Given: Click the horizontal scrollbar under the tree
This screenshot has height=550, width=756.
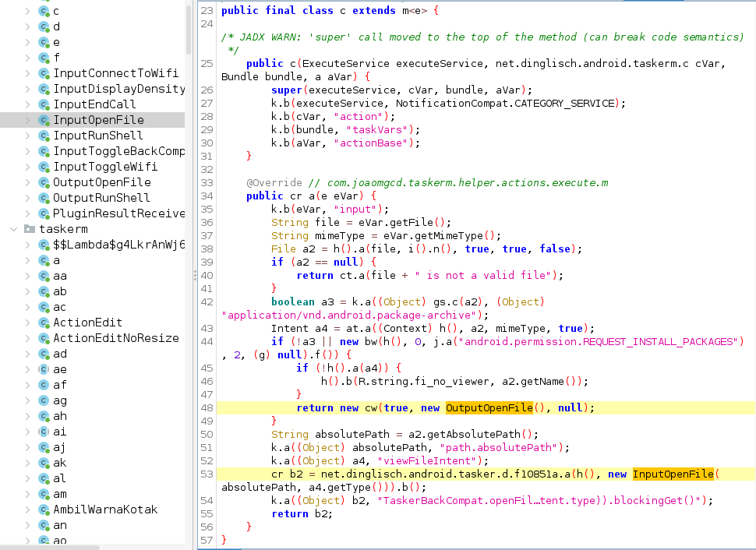Looking at the screenshot, I should 50,548.
